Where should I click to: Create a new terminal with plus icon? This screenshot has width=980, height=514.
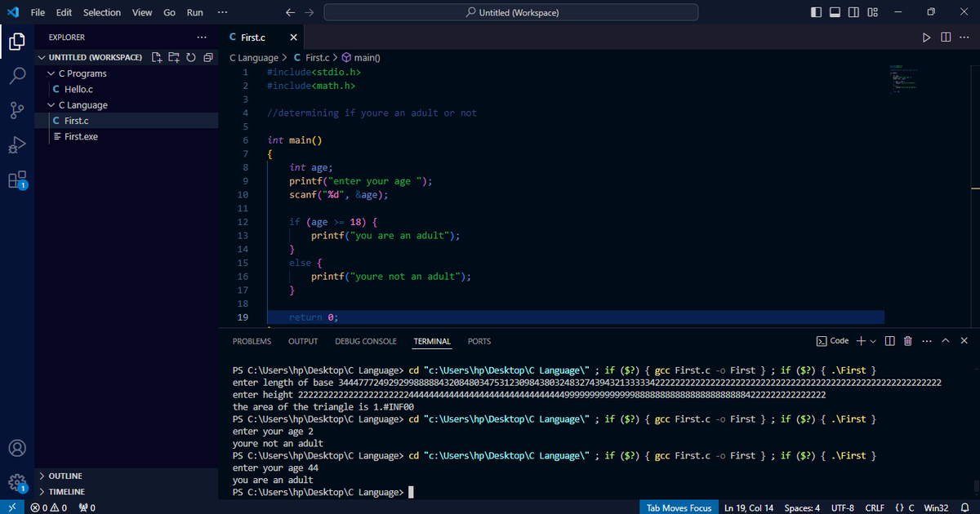pyautogui.click(x=861, y=341)
